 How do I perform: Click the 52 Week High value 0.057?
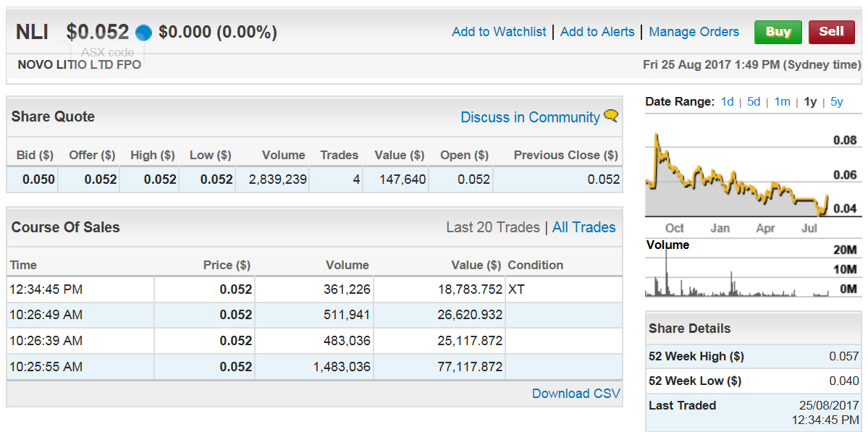(844, 356)
